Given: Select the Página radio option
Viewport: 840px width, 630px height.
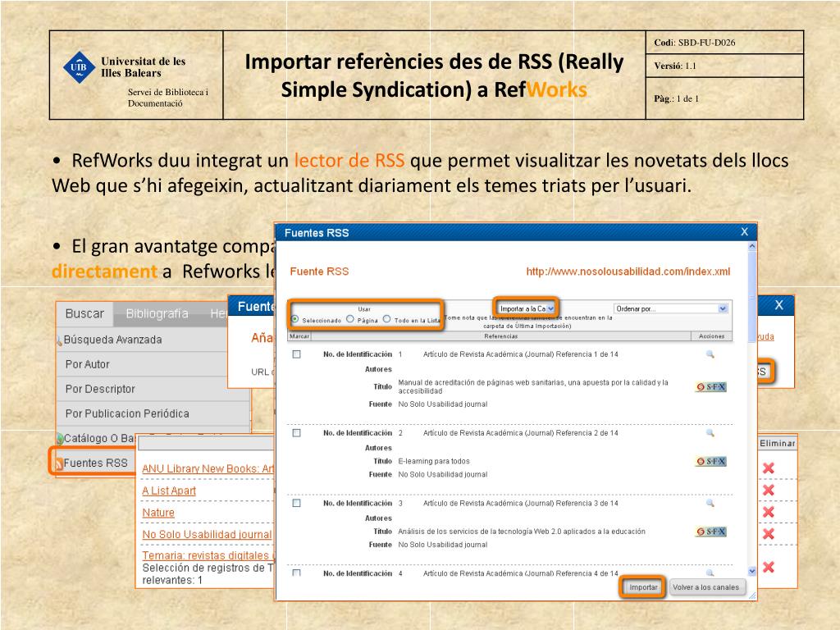Looking at the screenshot, I should pos(349,319).
